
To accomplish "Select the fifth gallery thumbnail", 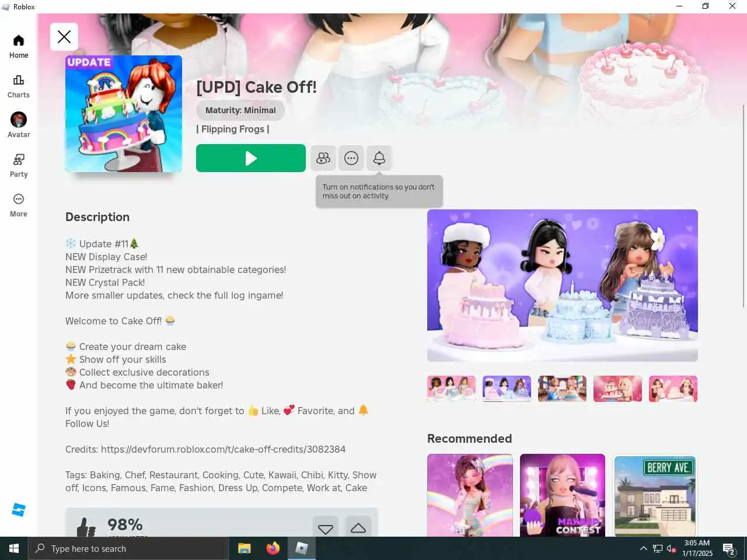I will (x=673, y=388).
